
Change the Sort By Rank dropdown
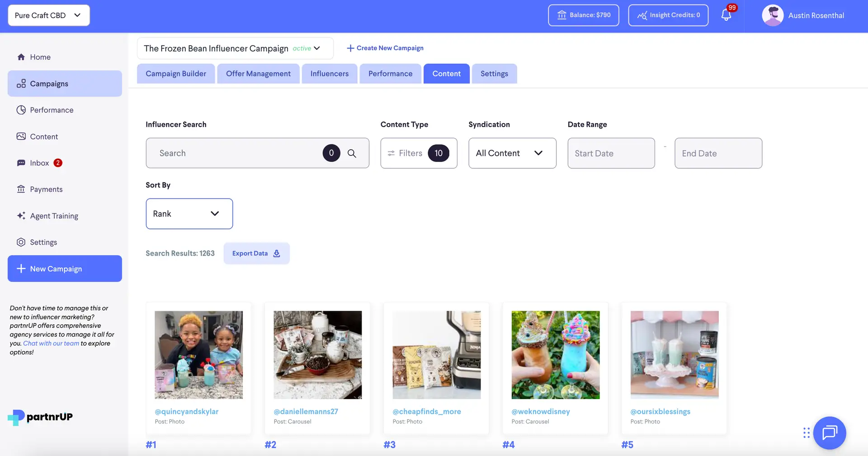click(x=189, y=214)
